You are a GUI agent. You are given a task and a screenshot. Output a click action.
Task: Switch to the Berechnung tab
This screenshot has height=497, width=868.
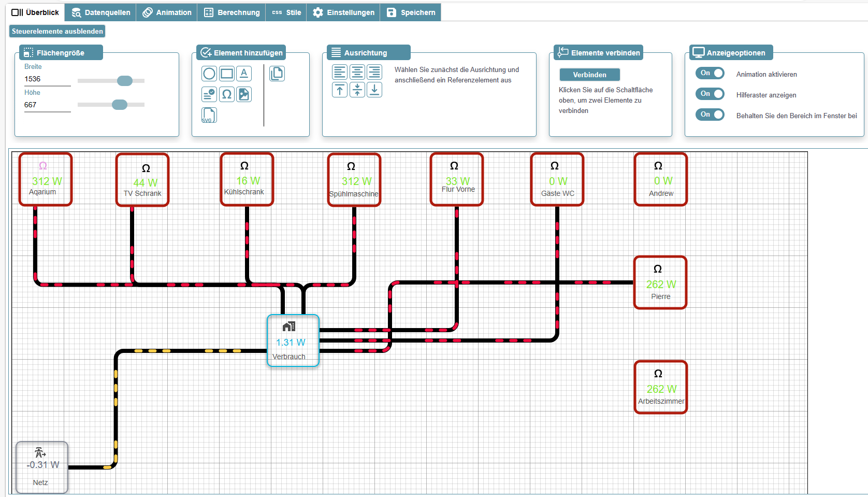coord(232,12)
